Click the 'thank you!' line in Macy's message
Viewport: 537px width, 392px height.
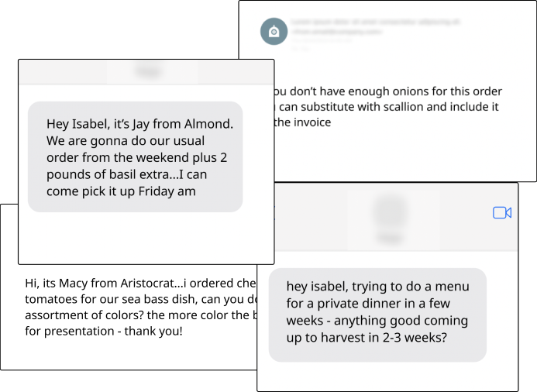pyautogui.click(x=104, y=331)
